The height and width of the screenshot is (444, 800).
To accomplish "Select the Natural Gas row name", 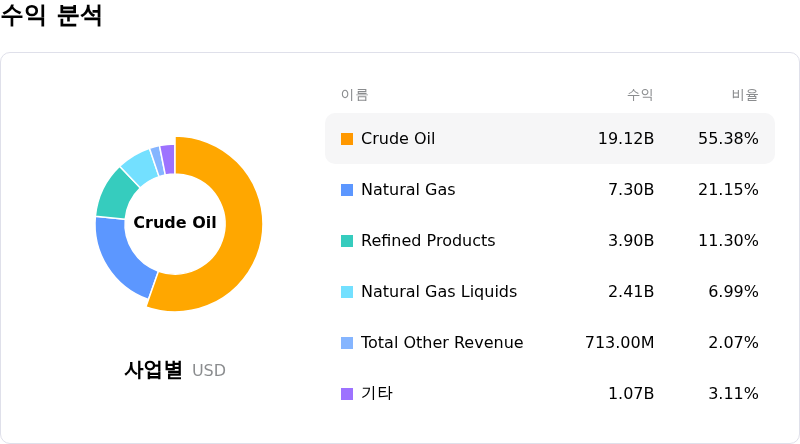I will pos(408,189).
